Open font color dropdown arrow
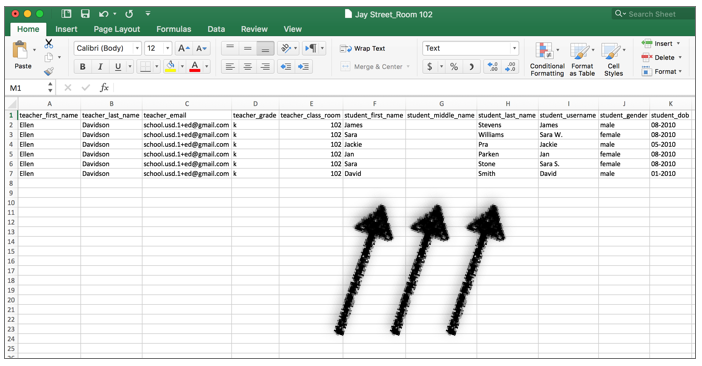 pyautogui.click(x=206, y=67)
